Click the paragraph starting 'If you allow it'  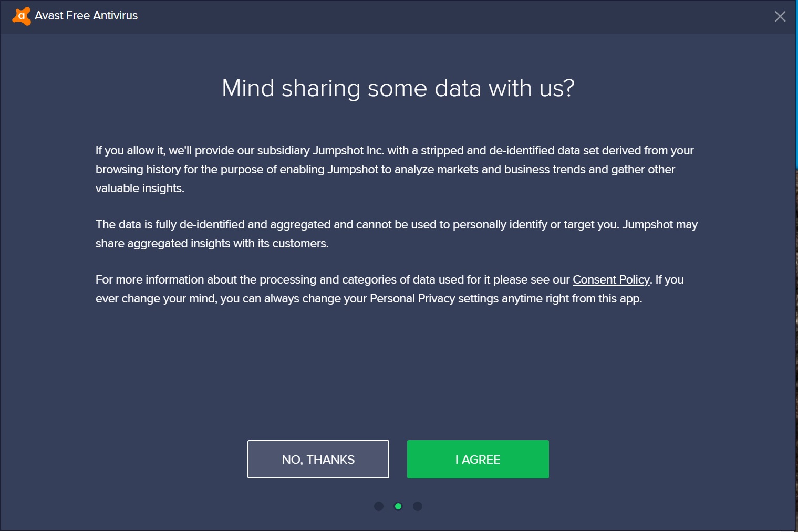click(395, 169)
